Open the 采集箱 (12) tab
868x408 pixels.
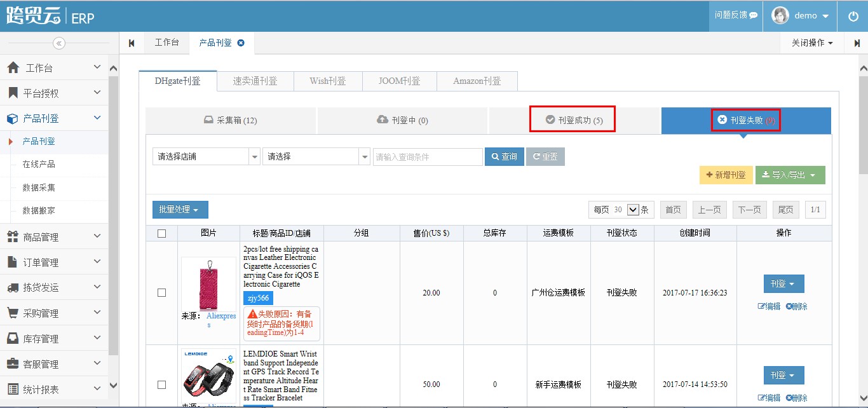231,120
